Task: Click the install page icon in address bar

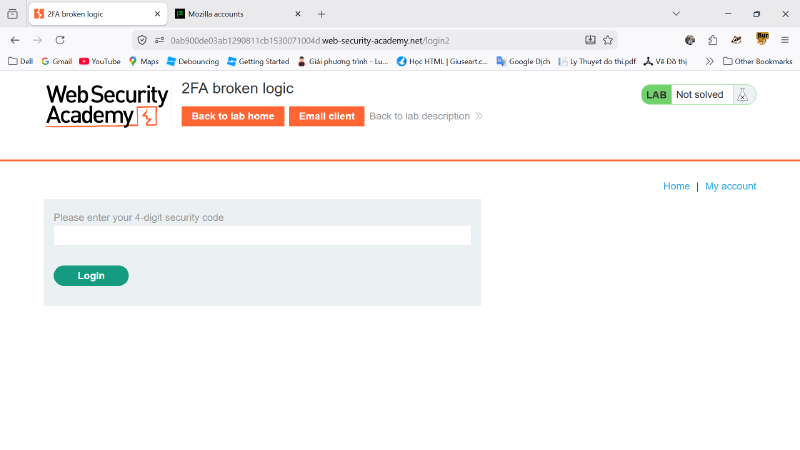Action: click(590, 40)
